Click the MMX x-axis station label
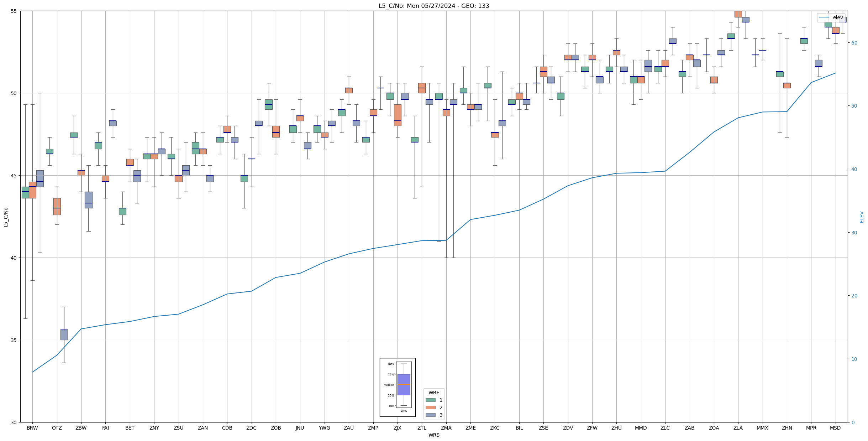The width and height of the screenshot is (868, 441). click(762, 428)
